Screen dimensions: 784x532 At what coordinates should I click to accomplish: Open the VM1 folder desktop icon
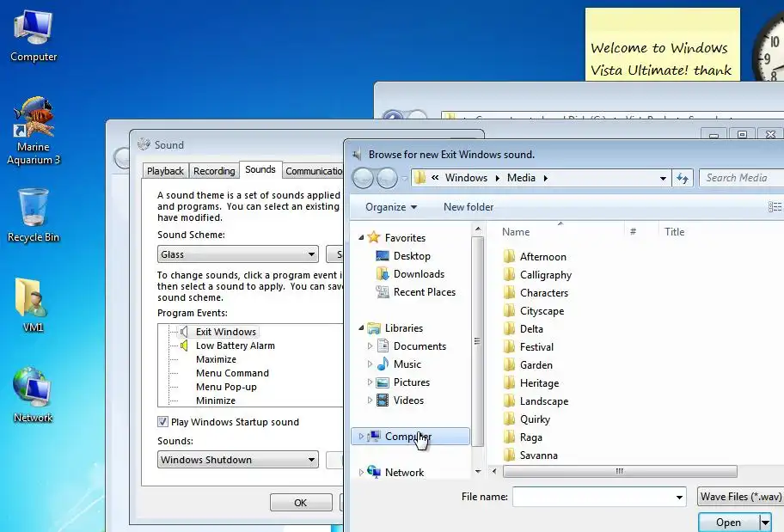33,305
